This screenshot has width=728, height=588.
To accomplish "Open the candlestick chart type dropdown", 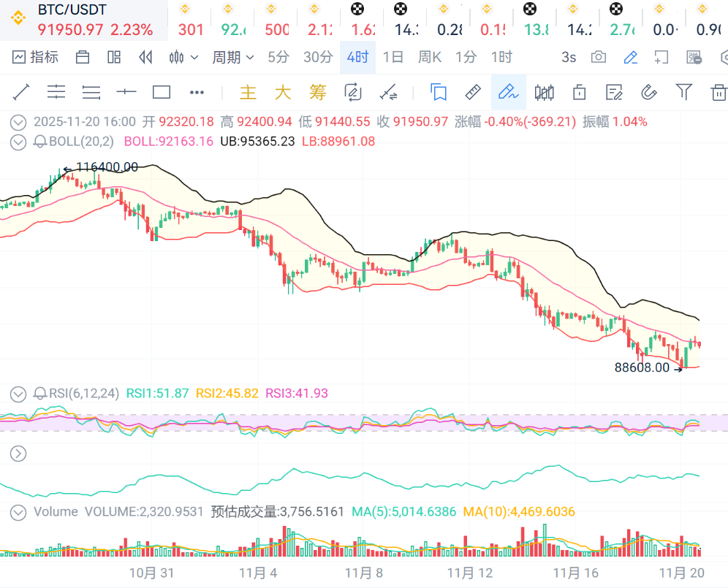I will click(x=183, y=57).
